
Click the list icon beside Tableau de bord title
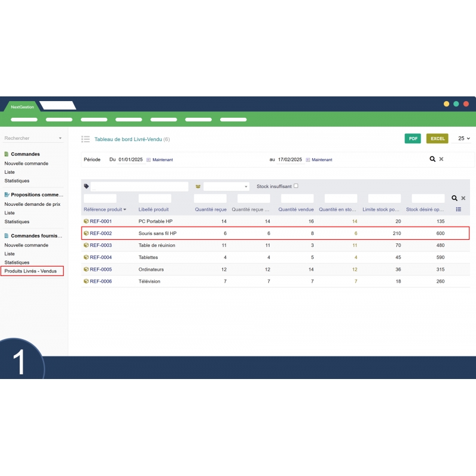(x=86, y=139)
